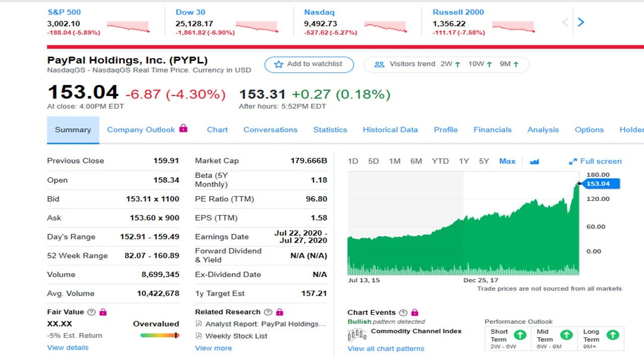The height and width of the screenshot is (362, 644).
Task: Click the previous arrow in the market ticker
Action: tap(565, 22)
